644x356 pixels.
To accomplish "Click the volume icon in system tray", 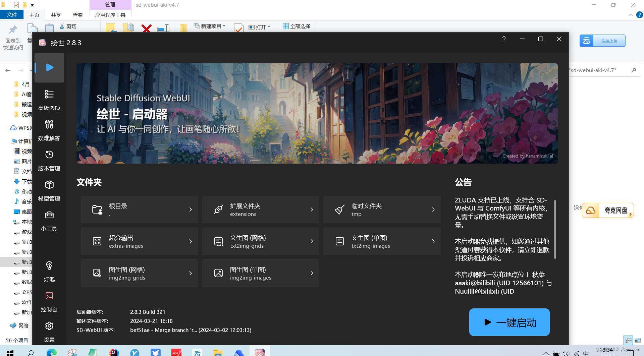I will click(566, 353).
